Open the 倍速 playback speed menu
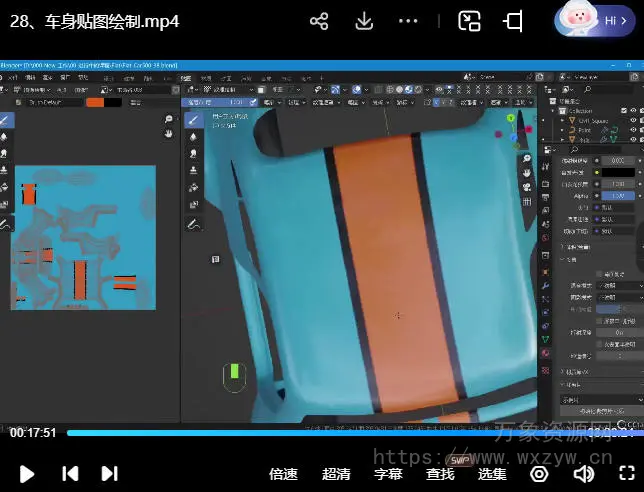The height and width of the screenshot is (492, 644). point(283,474)
